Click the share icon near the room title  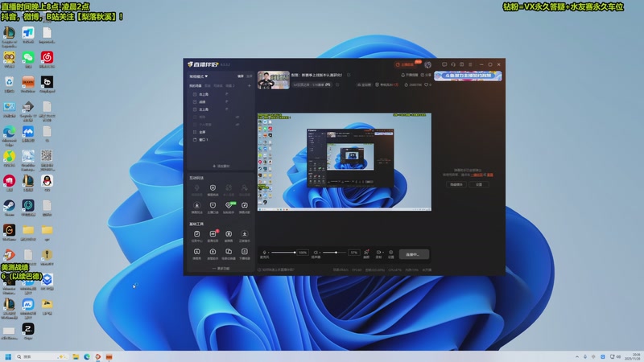[x=423, y=75]
